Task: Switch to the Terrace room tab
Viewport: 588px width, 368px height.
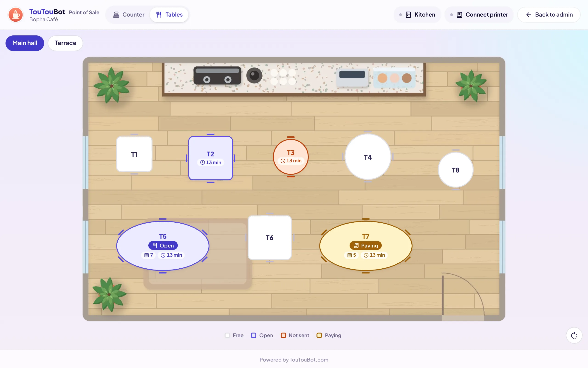Action: coord(65,43)
